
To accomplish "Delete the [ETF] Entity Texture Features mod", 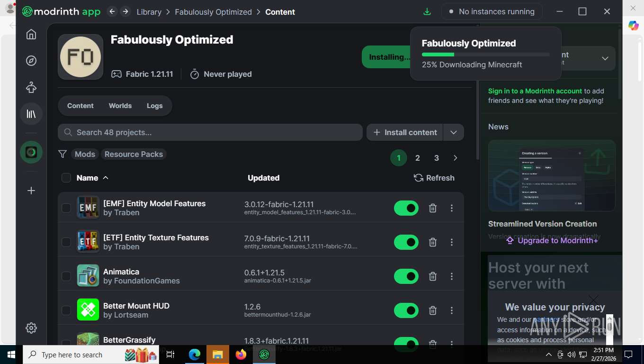I will (x=433, y=242).
